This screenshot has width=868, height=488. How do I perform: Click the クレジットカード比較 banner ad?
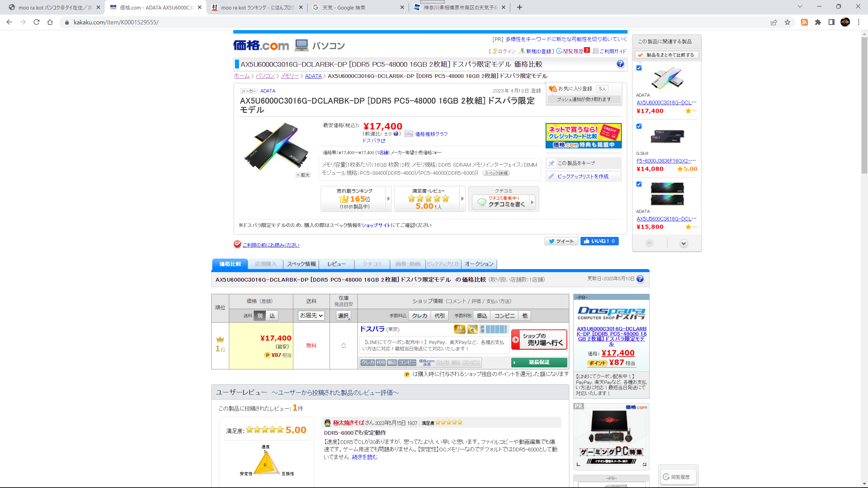pyautogui.click(x=584, y=136)
